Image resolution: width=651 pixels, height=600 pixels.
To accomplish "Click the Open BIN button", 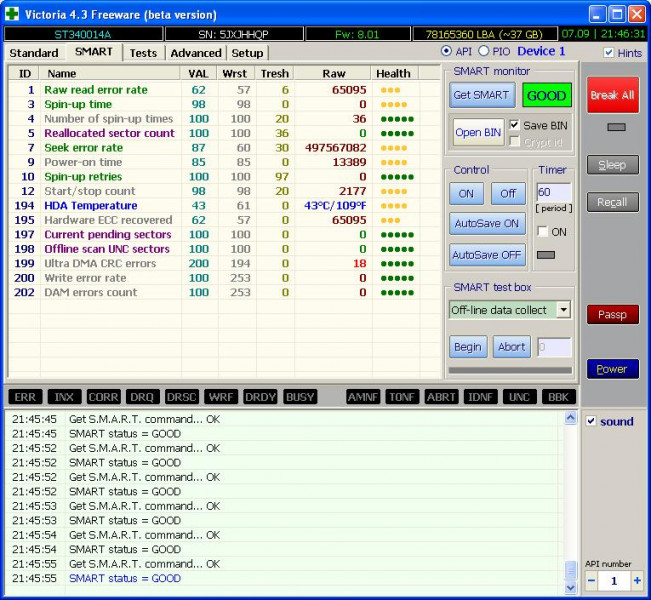I will (x=478, y=132).
